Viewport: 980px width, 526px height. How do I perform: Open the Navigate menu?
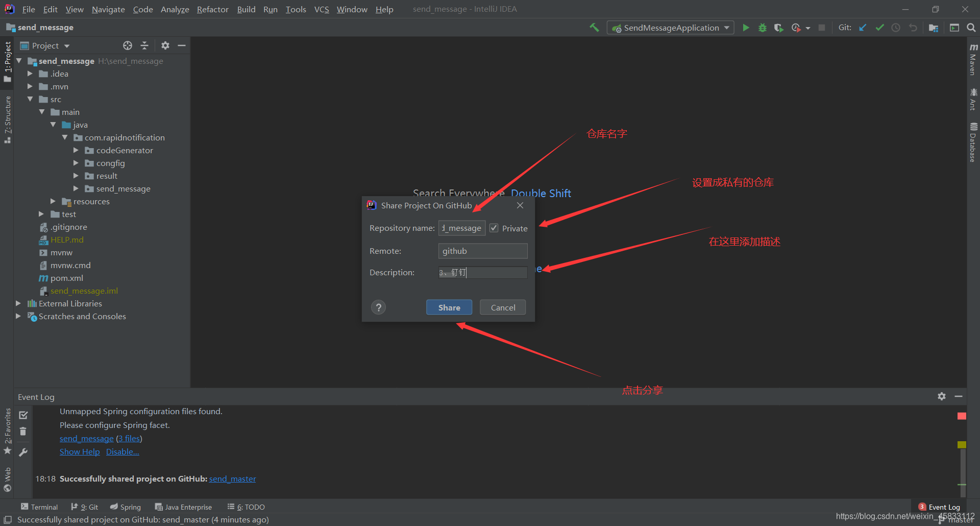[108, 9]
